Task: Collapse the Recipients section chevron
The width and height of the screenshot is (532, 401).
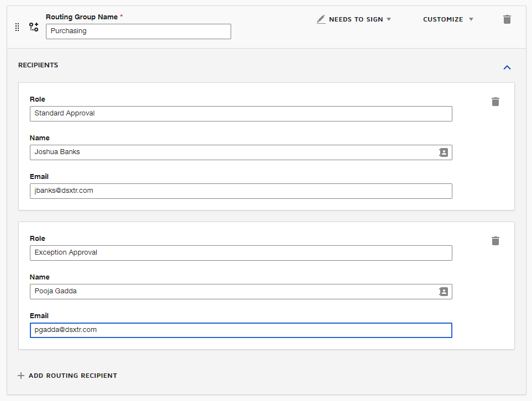Action: point(507,67)
